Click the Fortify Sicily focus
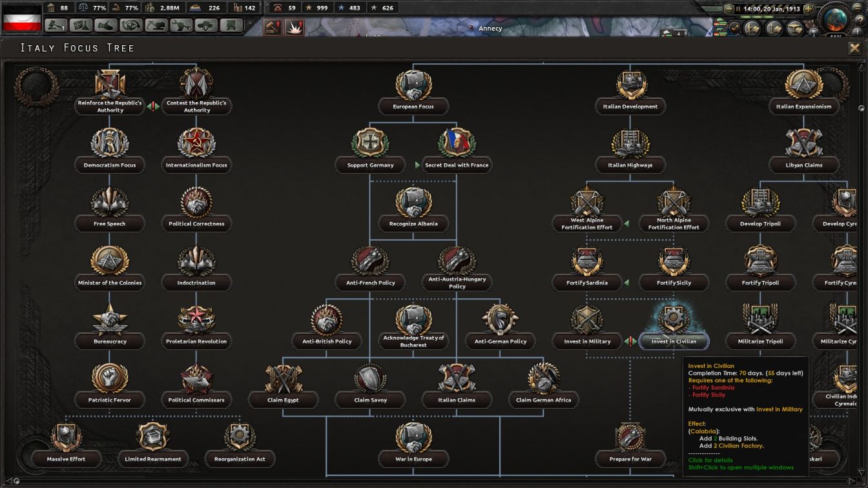Screen dimensions: 868x488 [x=674, y=268]
